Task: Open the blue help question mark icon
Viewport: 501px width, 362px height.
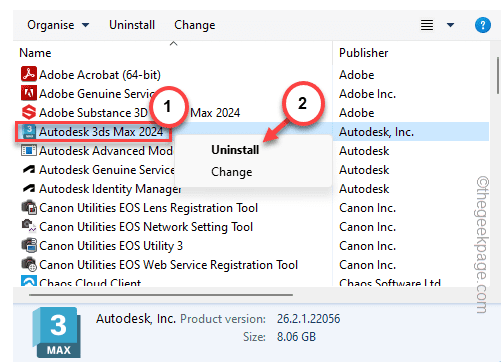Action: (483, 25)
